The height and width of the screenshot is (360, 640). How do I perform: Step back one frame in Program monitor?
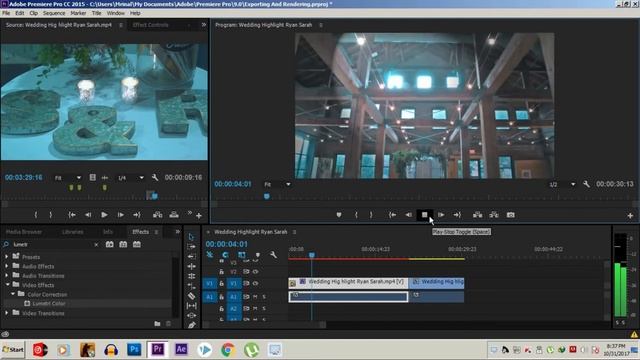click(409, 215)
